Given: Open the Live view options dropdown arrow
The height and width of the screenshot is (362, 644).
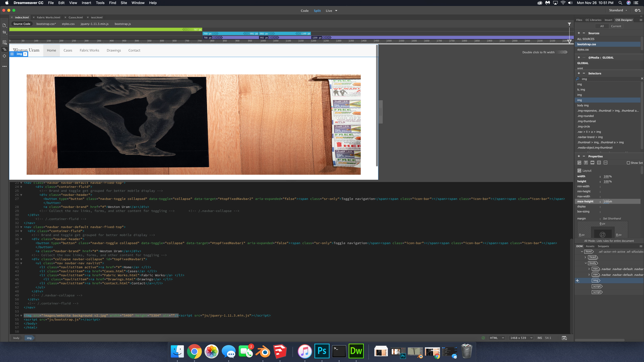Looking at the screenshot, I should coord(336,11).
